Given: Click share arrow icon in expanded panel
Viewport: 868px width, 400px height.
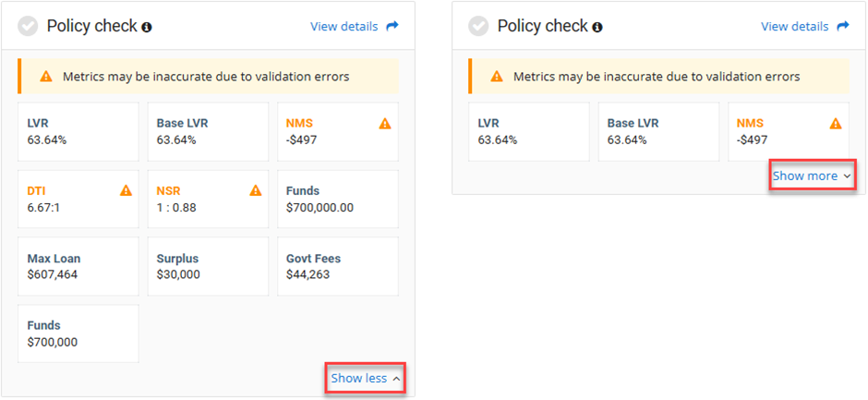Looking at the screenshot, I should pos(392,27).
